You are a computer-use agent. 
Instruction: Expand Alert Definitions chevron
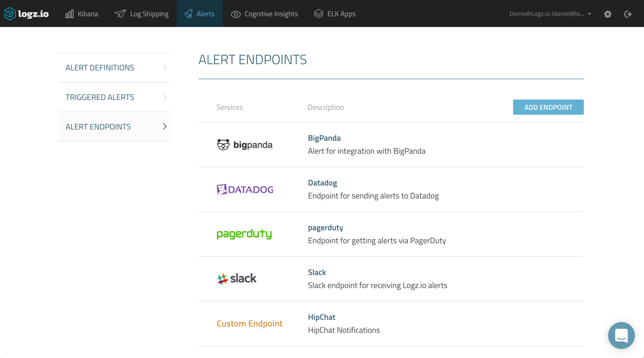click(x=165, y=68)
